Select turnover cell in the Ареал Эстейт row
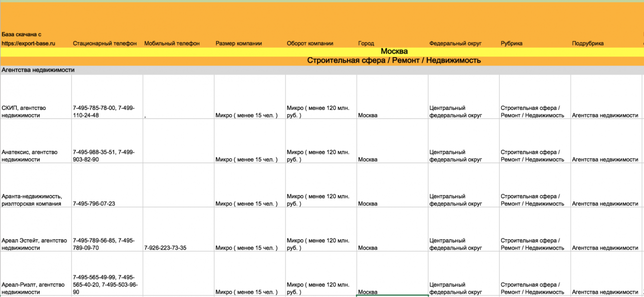The width and height of the screenshot is (644, 297). pyautogui.click(x=322, y=229)
